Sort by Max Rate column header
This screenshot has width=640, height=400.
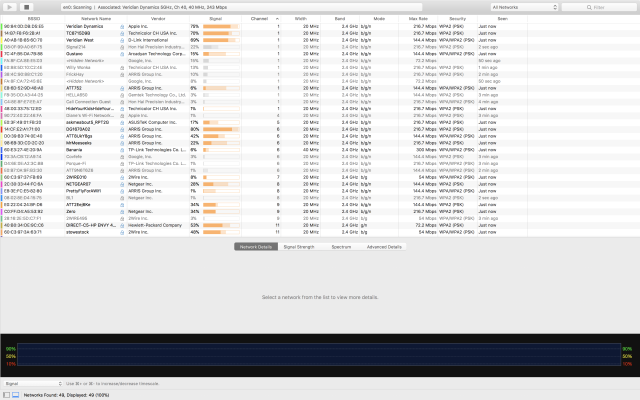418,19
